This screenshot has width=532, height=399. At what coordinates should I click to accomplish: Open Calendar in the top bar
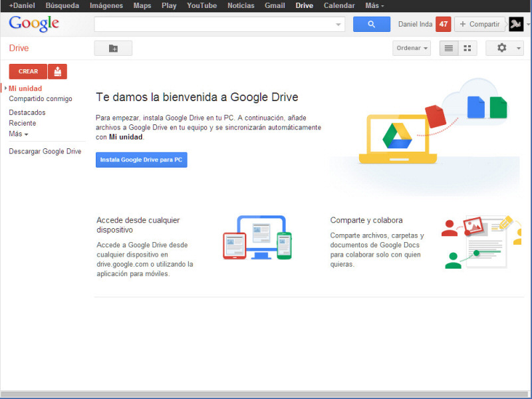339,6
